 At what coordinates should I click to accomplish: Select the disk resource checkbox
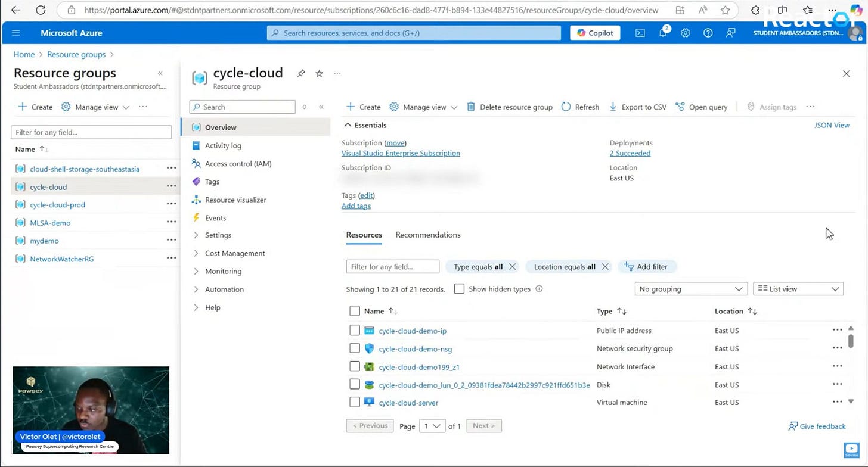[355, 384]
